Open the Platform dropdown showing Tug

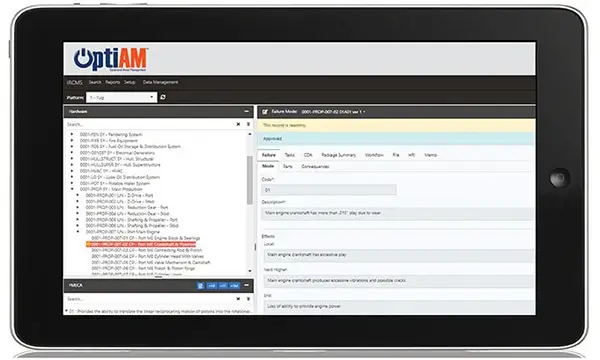121,98
